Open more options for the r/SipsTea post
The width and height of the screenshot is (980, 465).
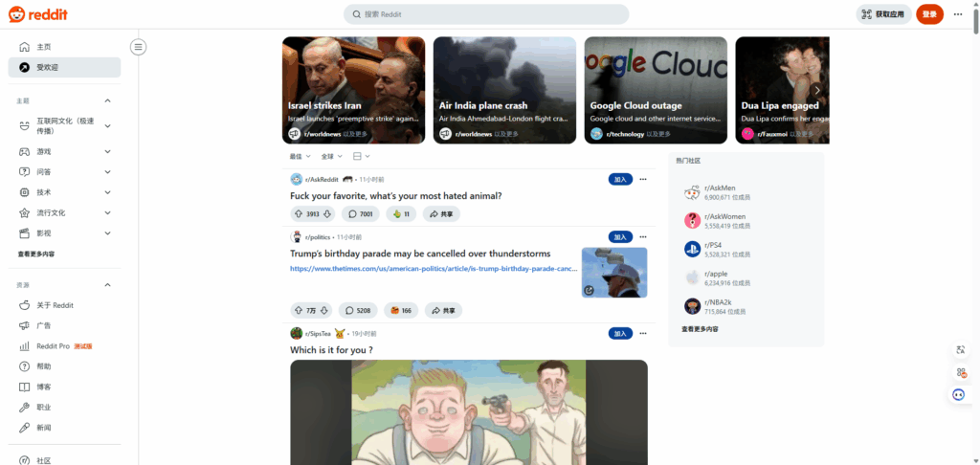point(642,333)
